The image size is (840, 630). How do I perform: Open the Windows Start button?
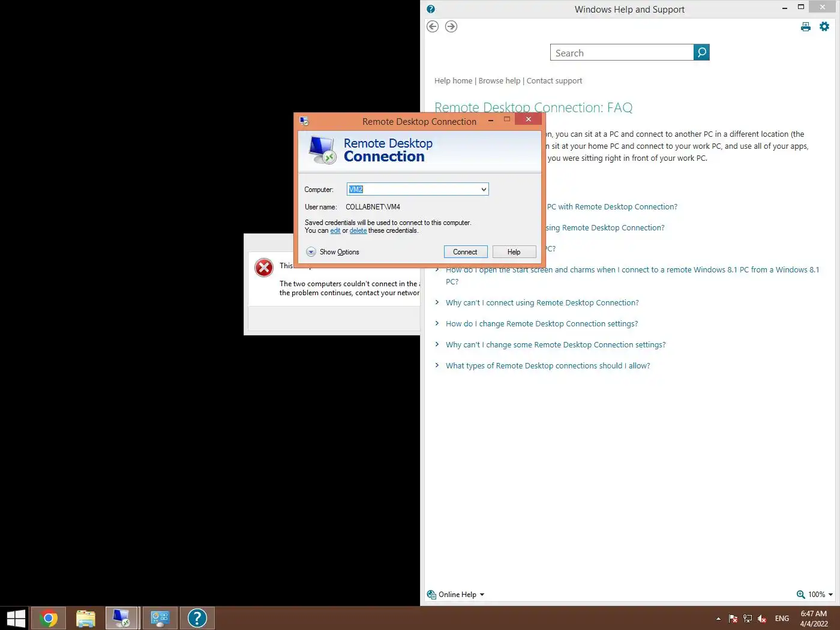(15, 618)
